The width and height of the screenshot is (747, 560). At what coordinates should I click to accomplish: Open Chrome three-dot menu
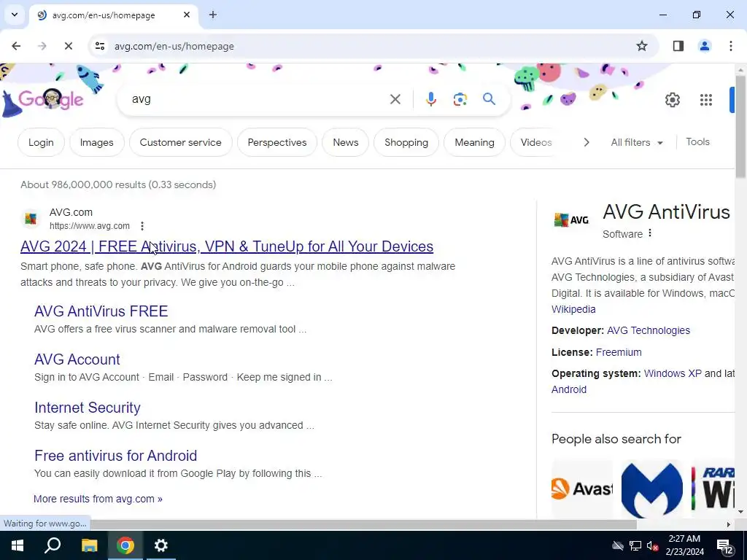tap(731, 46)
